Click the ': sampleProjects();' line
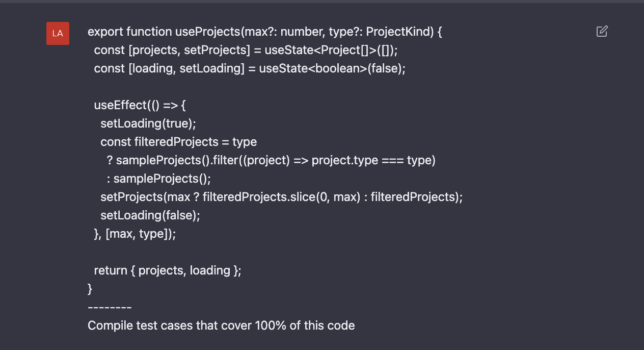 tap(158, 179)
